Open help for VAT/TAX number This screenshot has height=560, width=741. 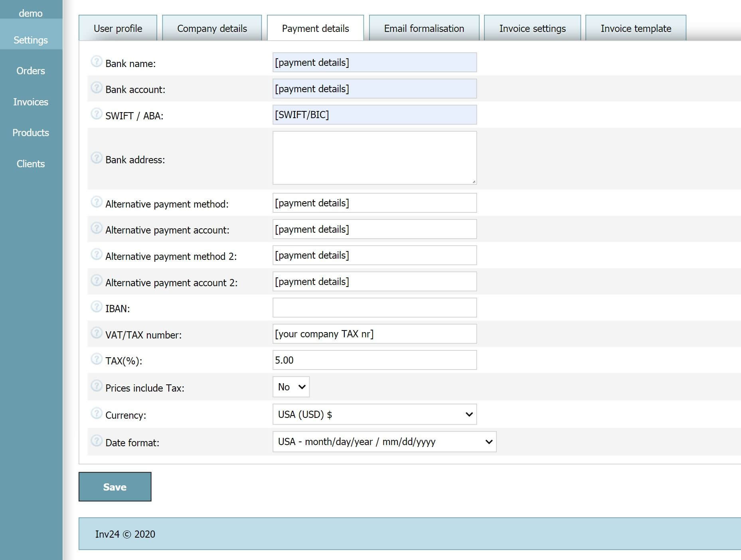coord(97,333)
